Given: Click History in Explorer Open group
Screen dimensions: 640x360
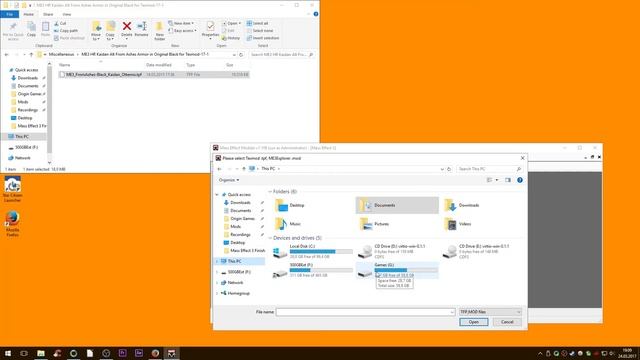Looking at the screenshot, I should [231, 38].
